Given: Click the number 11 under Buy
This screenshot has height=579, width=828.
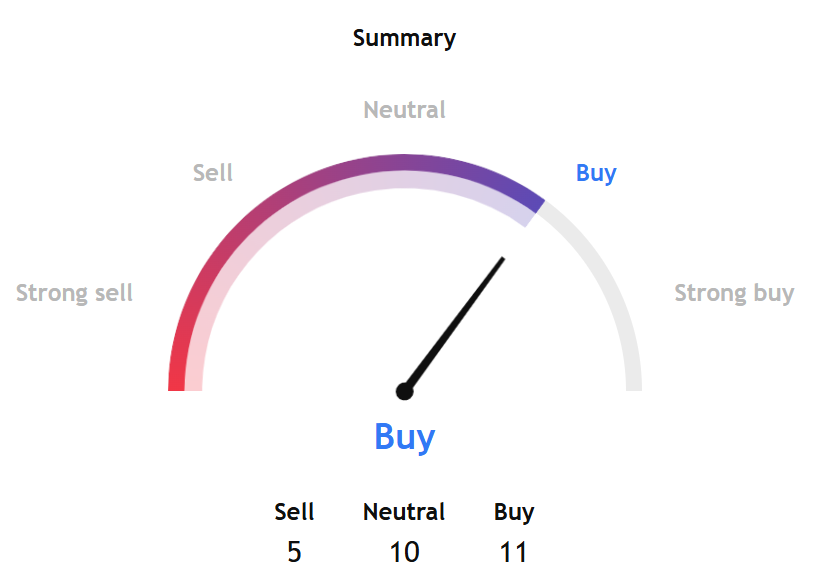Looking at the screenshot, I should (x=514, y=552).
